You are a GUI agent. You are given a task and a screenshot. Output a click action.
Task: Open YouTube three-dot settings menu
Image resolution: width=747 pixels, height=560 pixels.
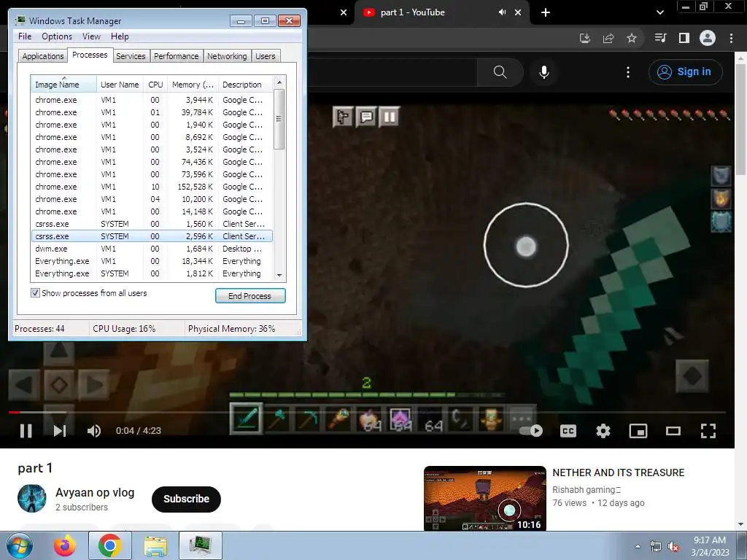pos(628,72)
